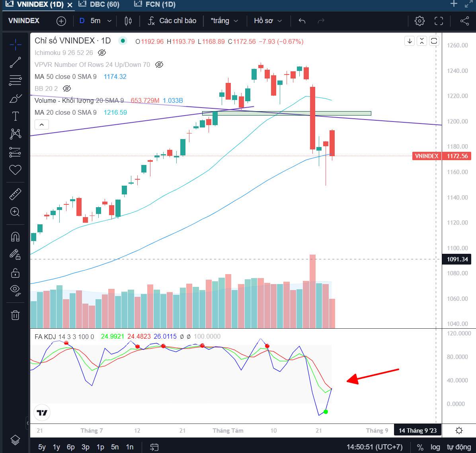Select the trend line drawing tool

(x=15, y=62)
